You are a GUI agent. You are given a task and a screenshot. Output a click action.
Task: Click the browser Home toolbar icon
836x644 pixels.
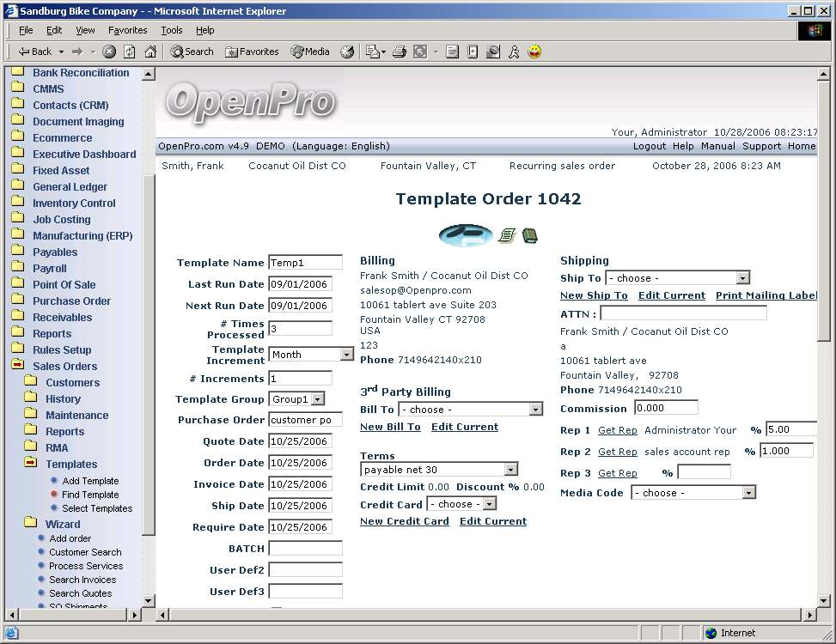(150, 52)
